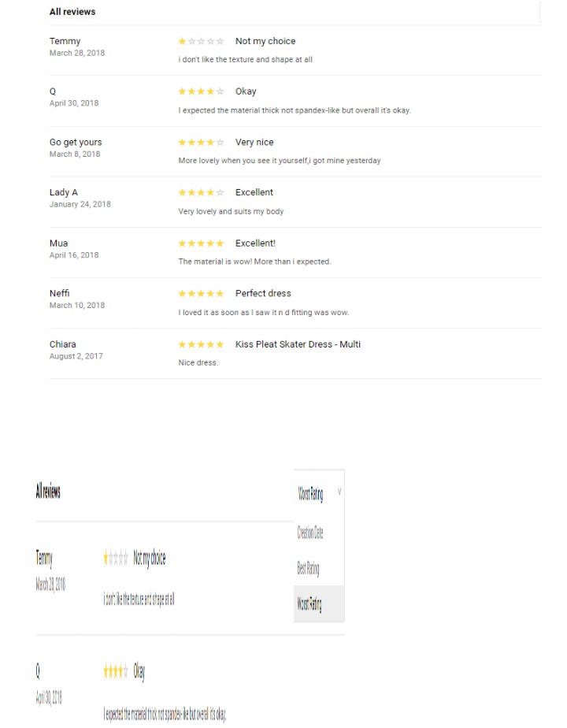Select Best Rating sort option
The height and width of the screenshot is (728, 567).
[308, 568]
